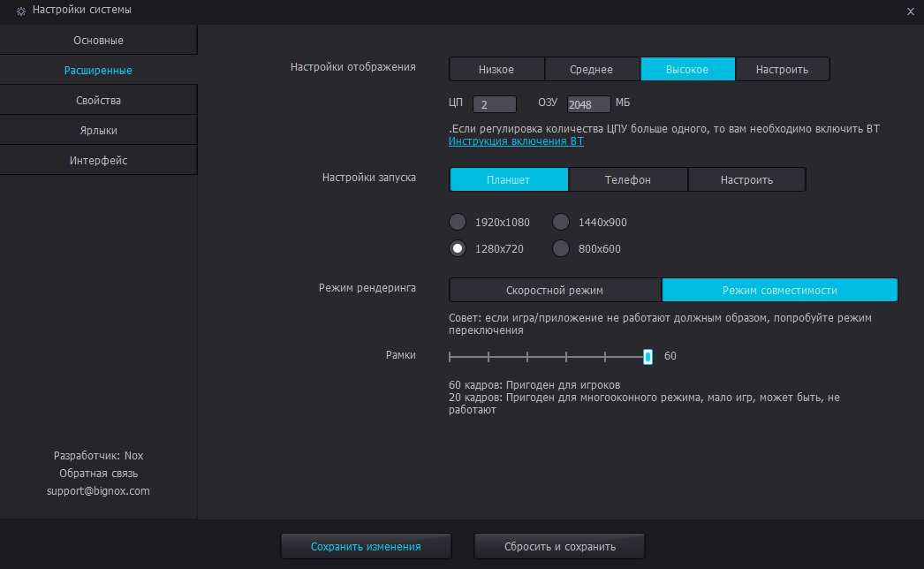This screenshot has height=569, width=924.
Task: Enable Скоростной режим rendering mode
Action: point(555,291)
